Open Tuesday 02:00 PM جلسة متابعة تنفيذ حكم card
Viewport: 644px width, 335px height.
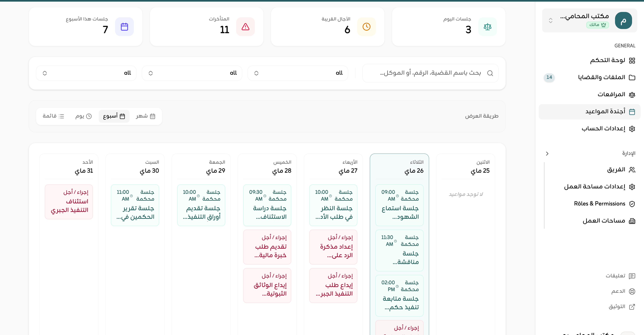coord(399,296)
